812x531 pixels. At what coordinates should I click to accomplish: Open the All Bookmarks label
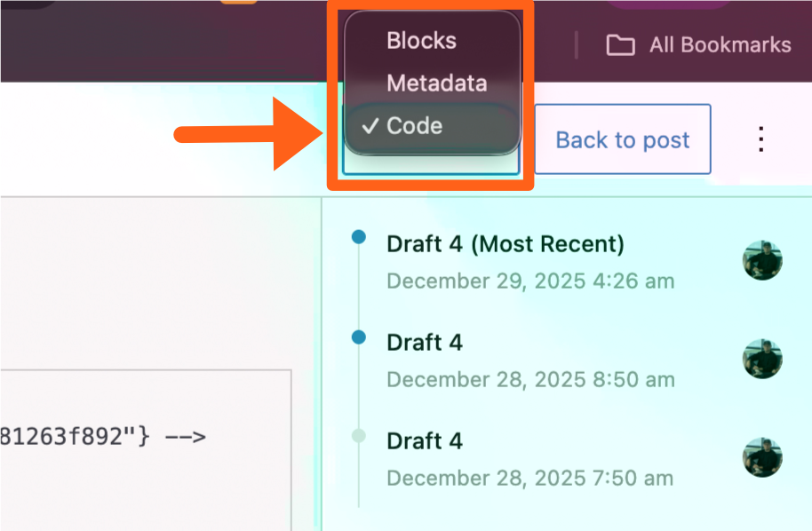[x=720, y=45]
